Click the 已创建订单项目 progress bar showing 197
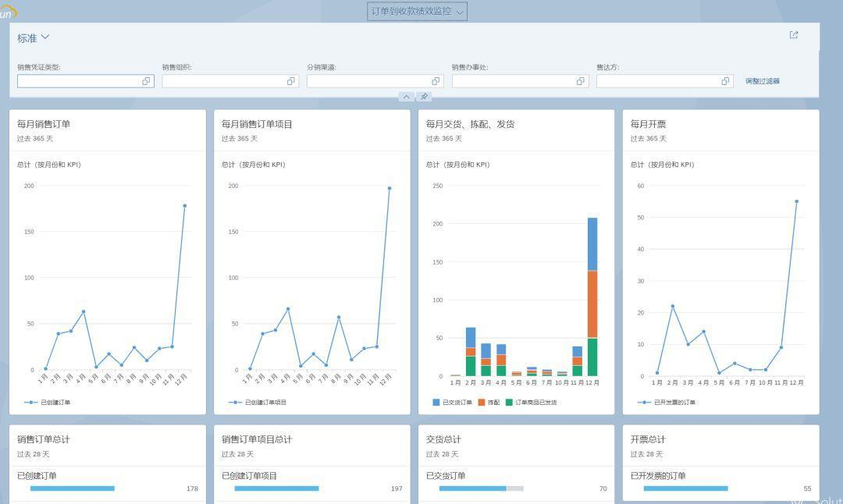Image resolution: width=843 pixels, height=504 pixels. click(277, 488)
